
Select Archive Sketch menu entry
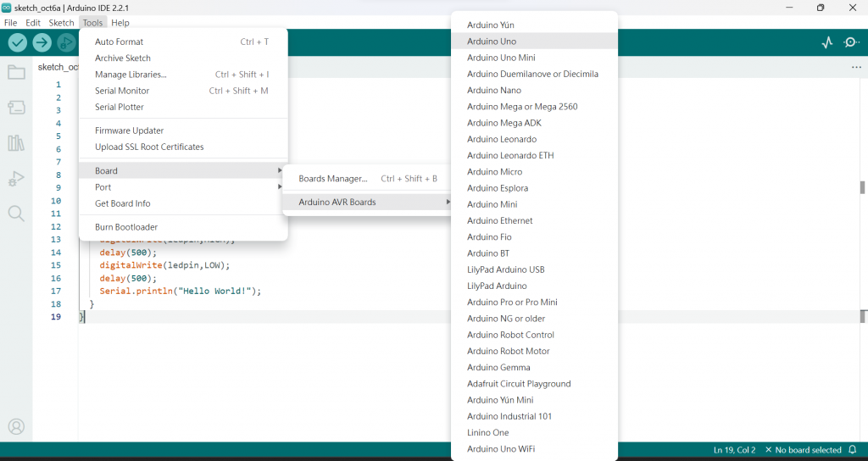click(x=183, y=58)
